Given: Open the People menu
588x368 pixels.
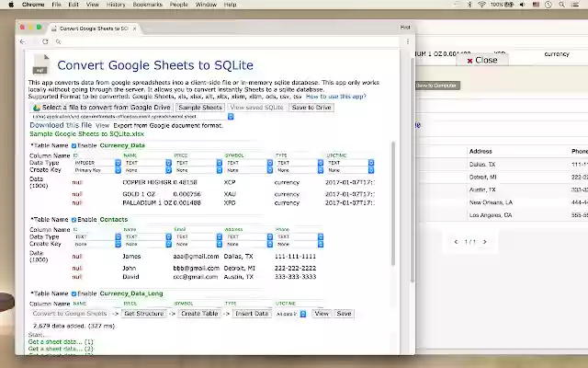Looking at the screenshot, I should click(x=178, y=5).
